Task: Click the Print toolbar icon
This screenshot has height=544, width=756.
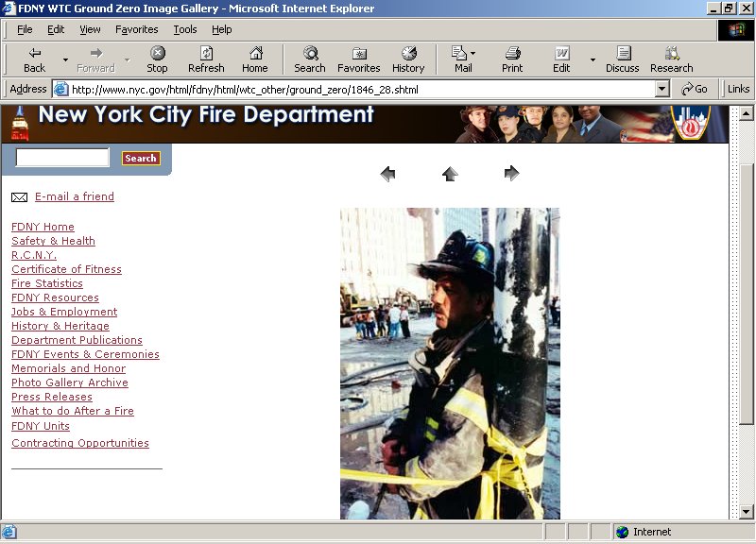Action: 512,59
